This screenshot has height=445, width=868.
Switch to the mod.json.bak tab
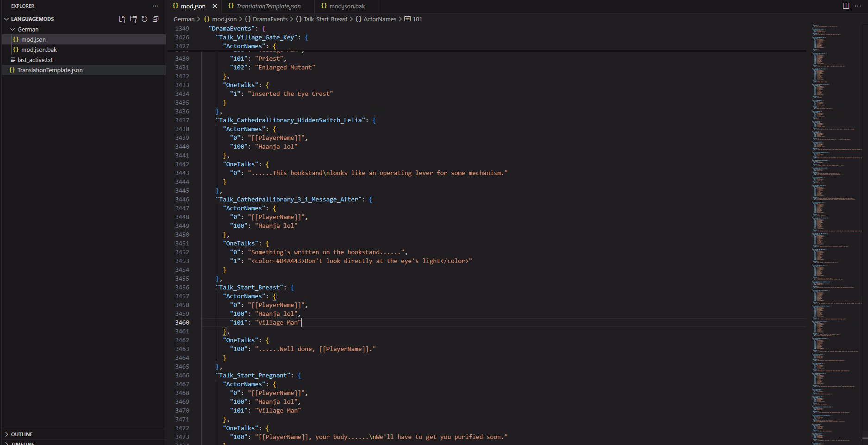(347, 6)
